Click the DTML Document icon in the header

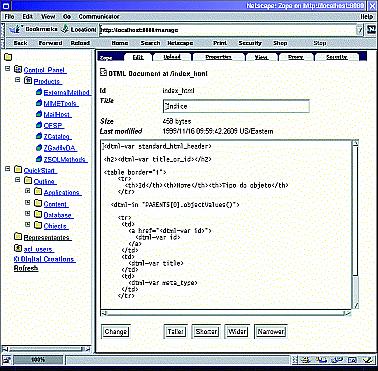tap(103, 72)
